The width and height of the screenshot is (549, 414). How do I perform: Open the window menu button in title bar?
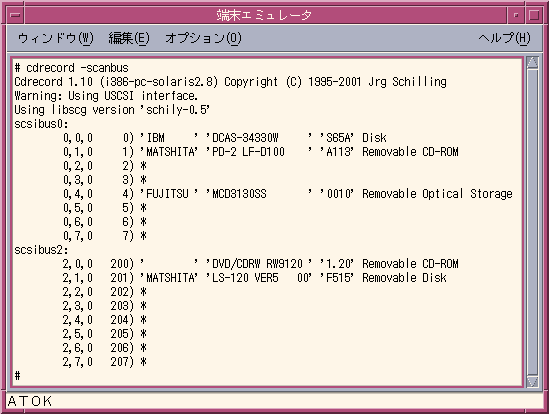(15, 15)
